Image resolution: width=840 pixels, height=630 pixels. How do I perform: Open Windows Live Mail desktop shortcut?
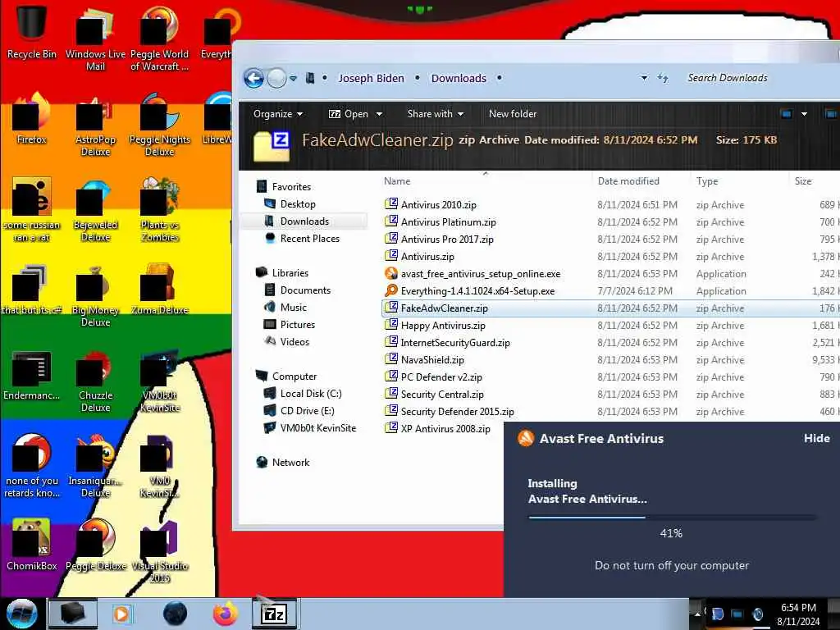click(95, 38)
